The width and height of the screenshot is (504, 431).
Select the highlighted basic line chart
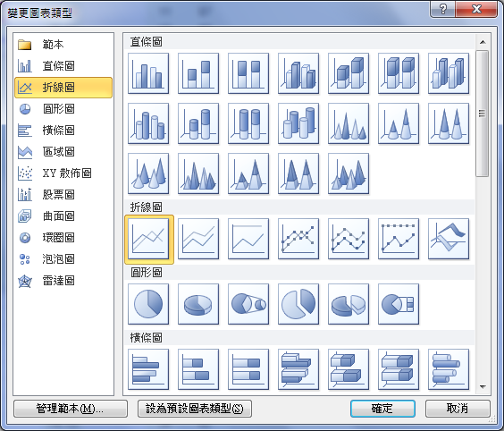click(x=148, y=239)
